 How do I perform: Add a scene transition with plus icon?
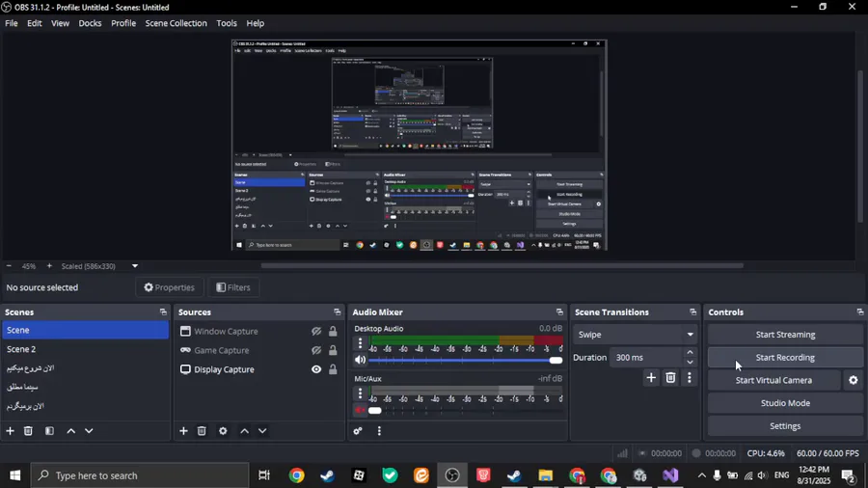651,378
